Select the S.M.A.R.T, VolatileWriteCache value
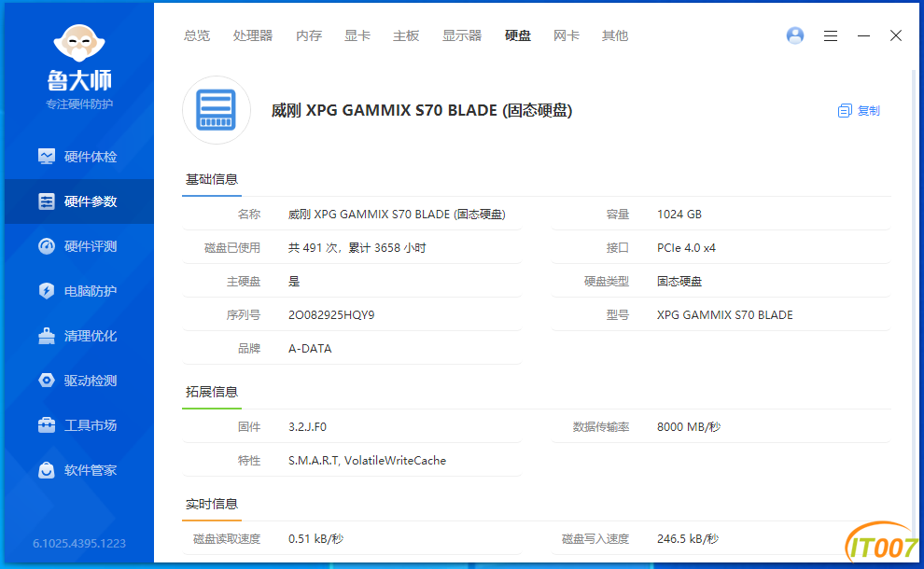The height and width of the screenshot is (569, 924). (x=367, y=461)
